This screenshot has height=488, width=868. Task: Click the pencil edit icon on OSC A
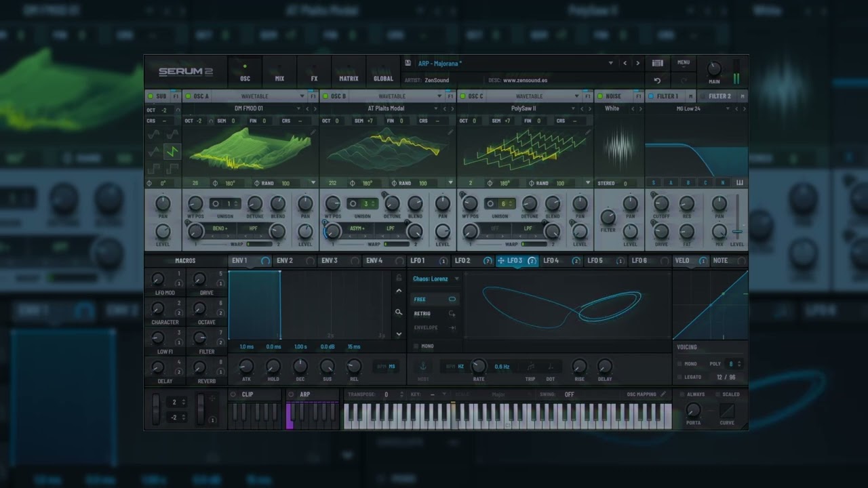point(313,134)
